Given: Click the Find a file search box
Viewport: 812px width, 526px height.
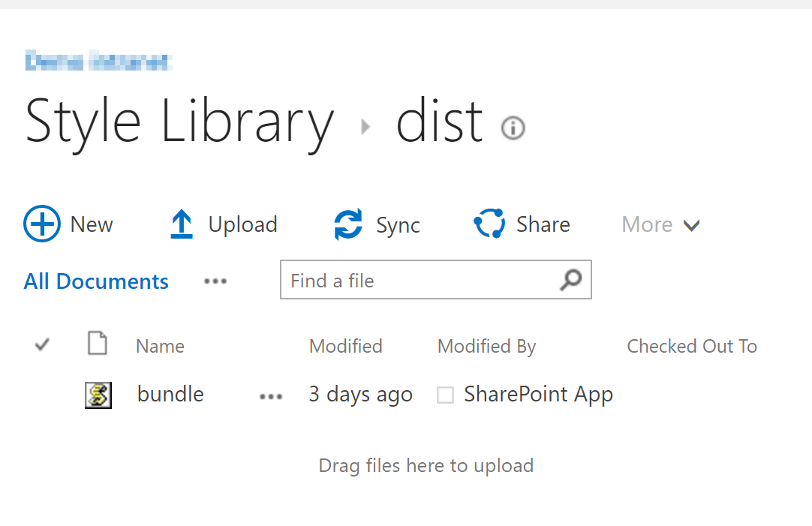Looking at the screenshot, I should pyautogui.click(x=436, y=280).
